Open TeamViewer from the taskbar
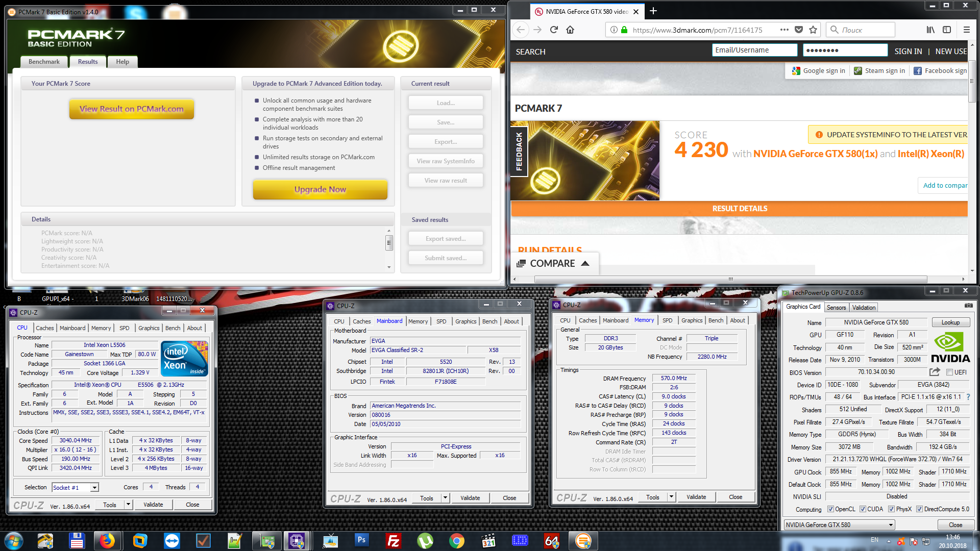The width and height of the screenshot is (980, 551). (172, 541)
